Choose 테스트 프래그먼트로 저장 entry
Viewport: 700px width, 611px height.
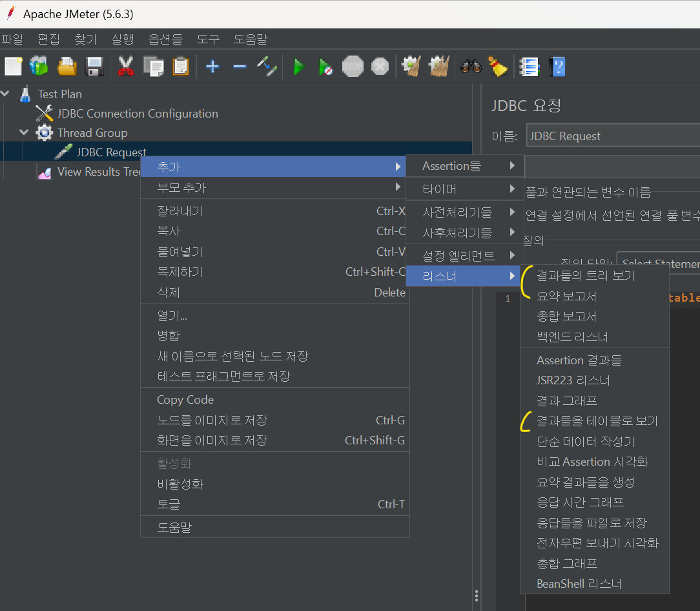(x=275, y=376)
